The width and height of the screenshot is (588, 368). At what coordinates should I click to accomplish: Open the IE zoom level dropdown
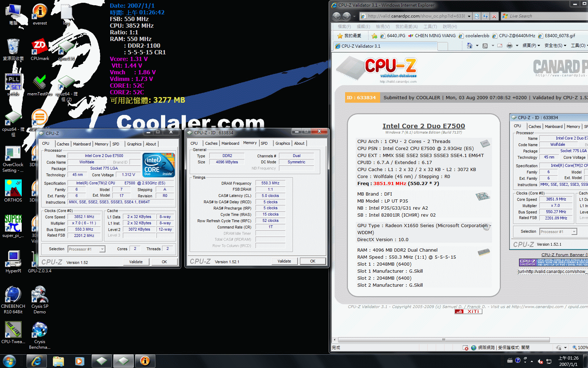pyautogui.click(x=580, y=348)
